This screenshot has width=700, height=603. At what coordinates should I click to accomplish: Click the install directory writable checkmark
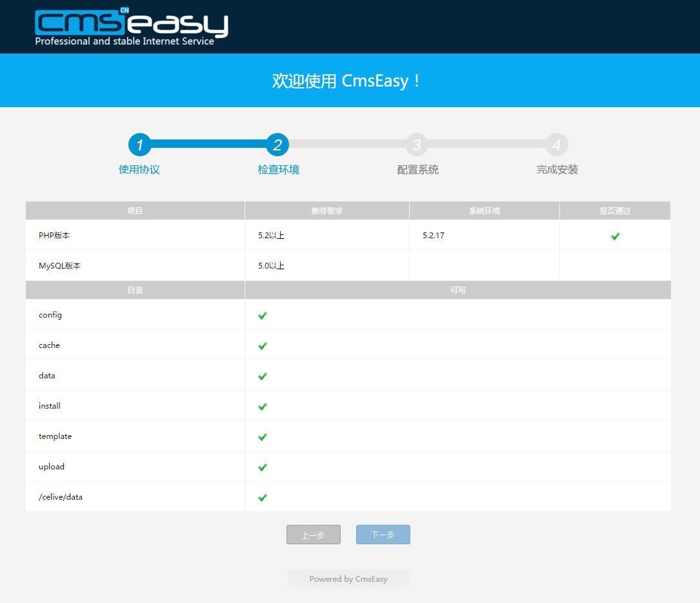tap(263, 407)
